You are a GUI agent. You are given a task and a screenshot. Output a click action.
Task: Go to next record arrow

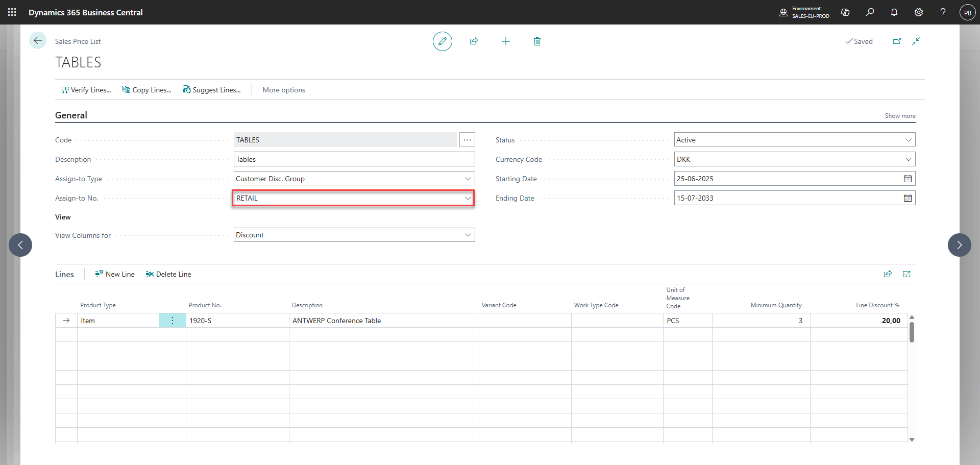(x=960, y=245)
